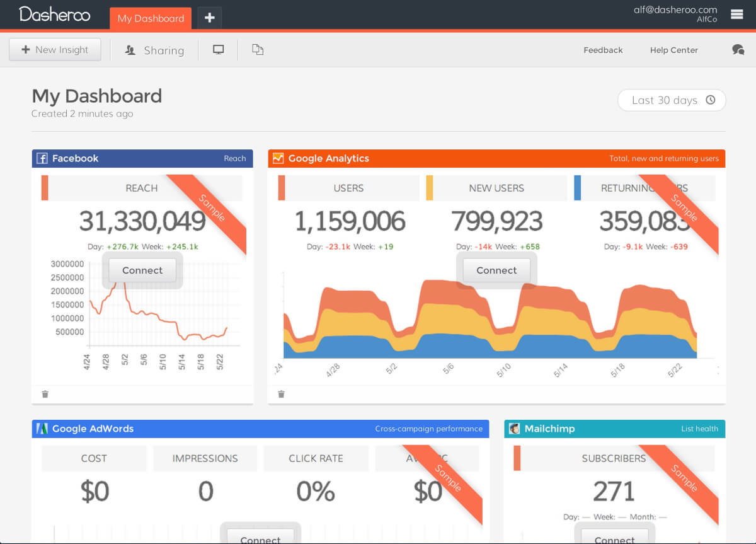
Task: Connect the Mailchimp account
Action: pyautogui.click(x=614, y=536)
